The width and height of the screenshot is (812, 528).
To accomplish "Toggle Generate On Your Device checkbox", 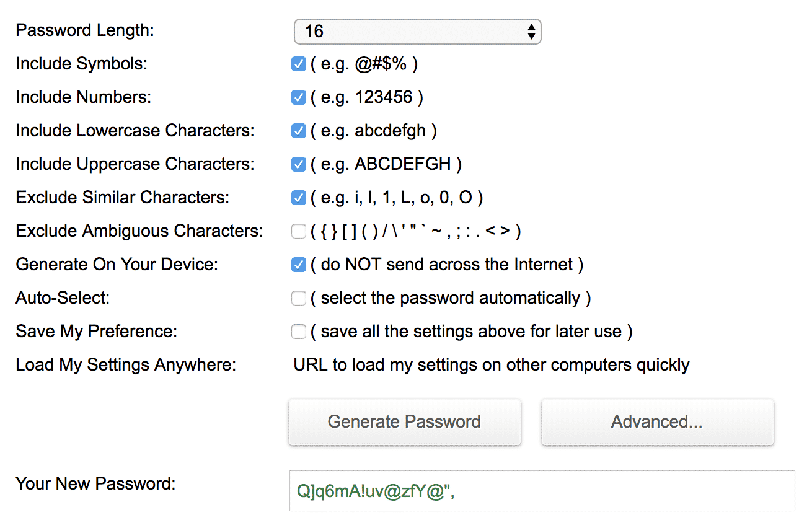I will tap(298, 265).
